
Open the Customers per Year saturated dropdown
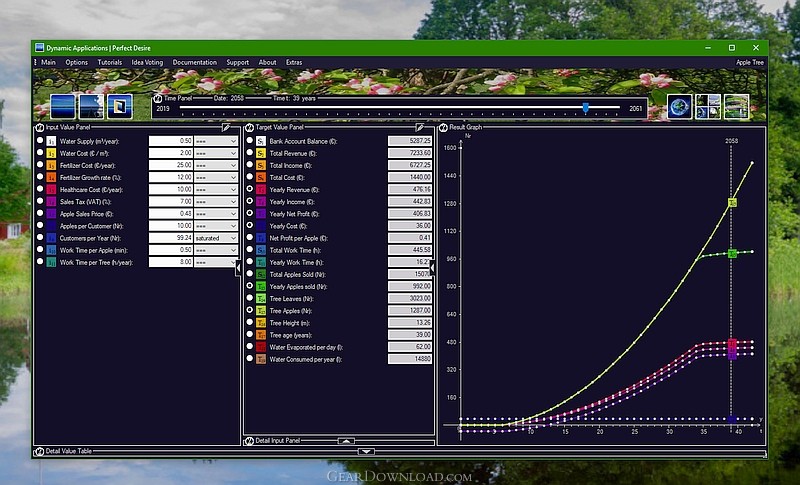216,238
